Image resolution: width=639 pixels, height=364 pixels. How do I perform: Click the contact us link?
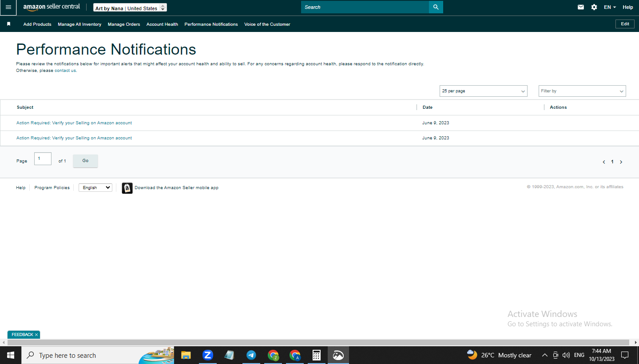pos(65,71)
